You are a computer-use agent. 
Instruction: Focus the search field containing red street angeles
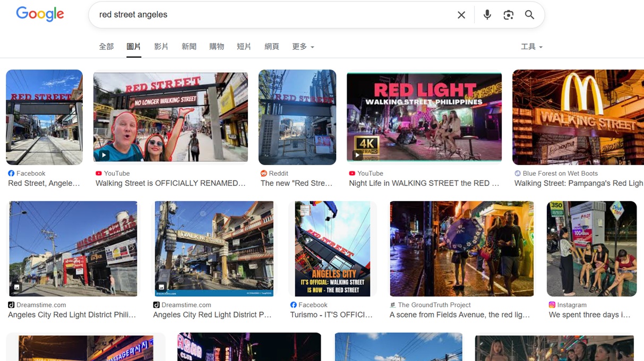click(273, 15)
